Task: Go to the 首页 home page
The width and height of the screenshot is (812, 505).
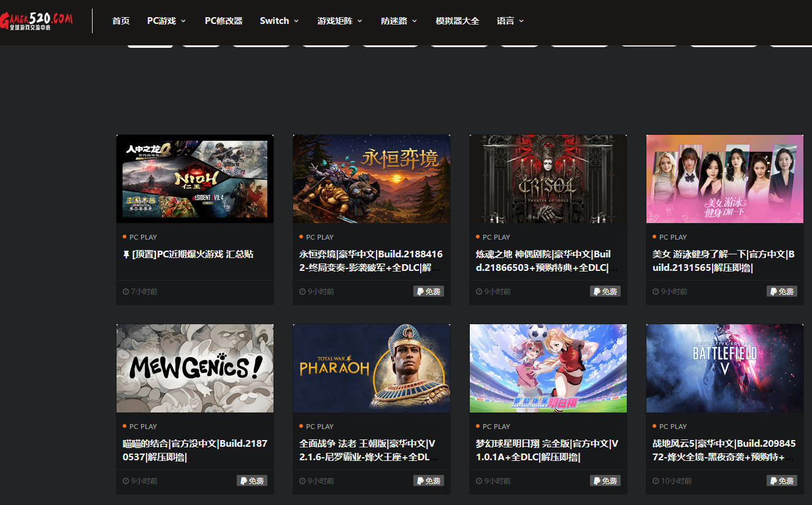Action: coord(121,21)
